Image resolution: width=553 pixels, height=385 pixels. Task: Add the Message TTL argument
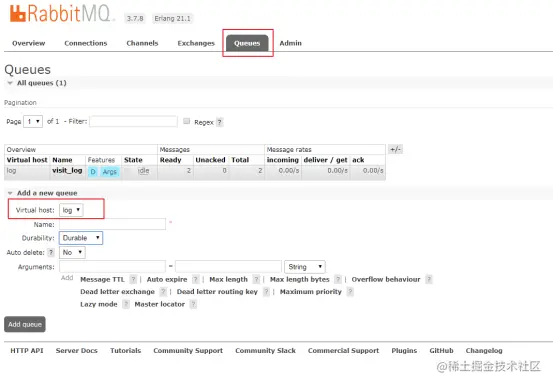point(102,280)
